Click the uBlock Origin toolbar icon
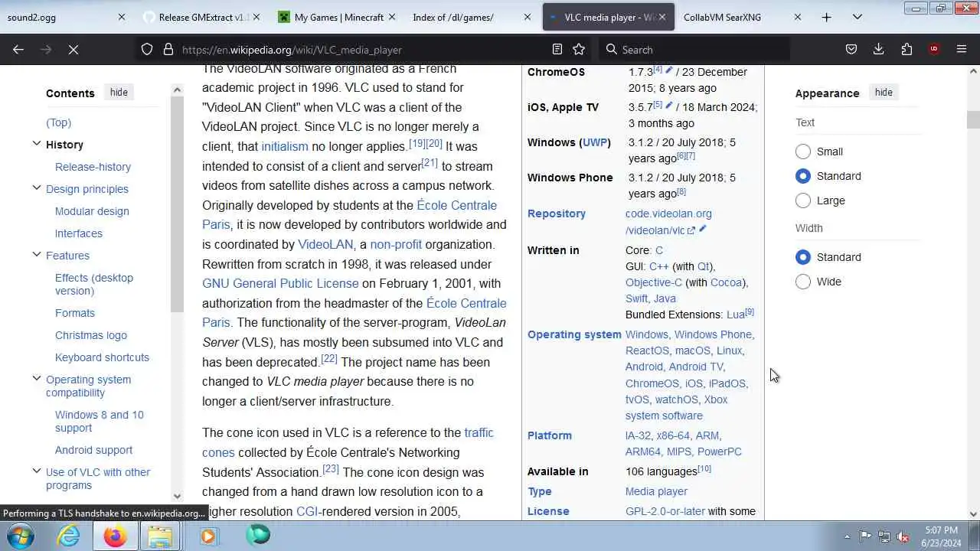 [934, 49]
